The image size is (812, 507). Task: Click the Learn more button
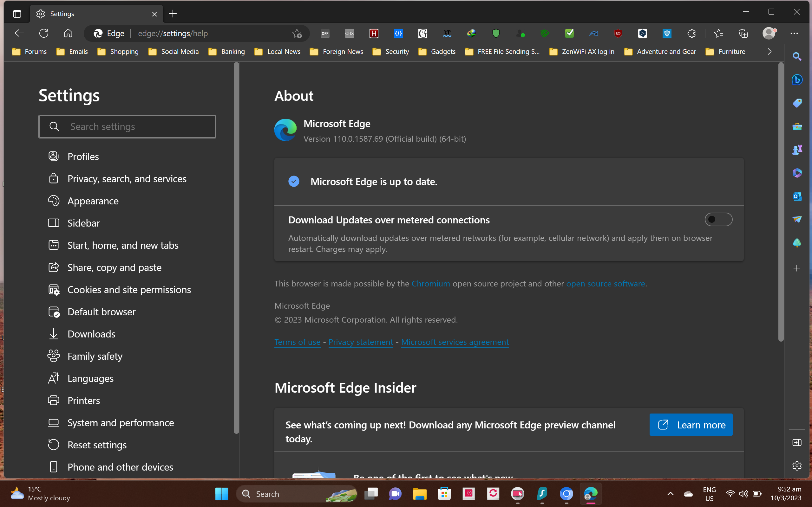coord(691,425)
